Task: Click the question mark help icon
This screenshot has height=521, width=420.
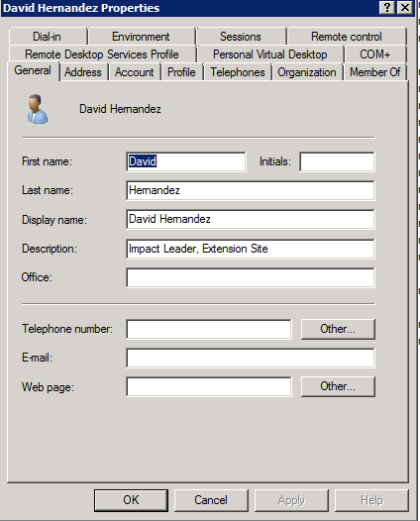Action: [387, 7]
